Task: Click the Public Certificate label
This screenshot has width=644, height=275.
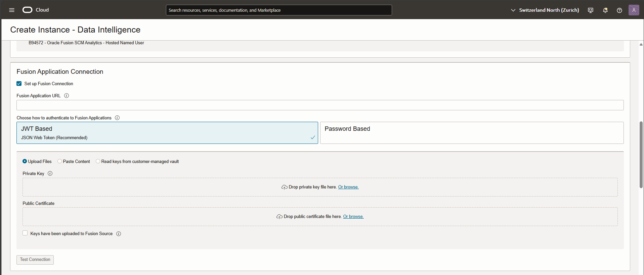Action: [x=39, y=204]
